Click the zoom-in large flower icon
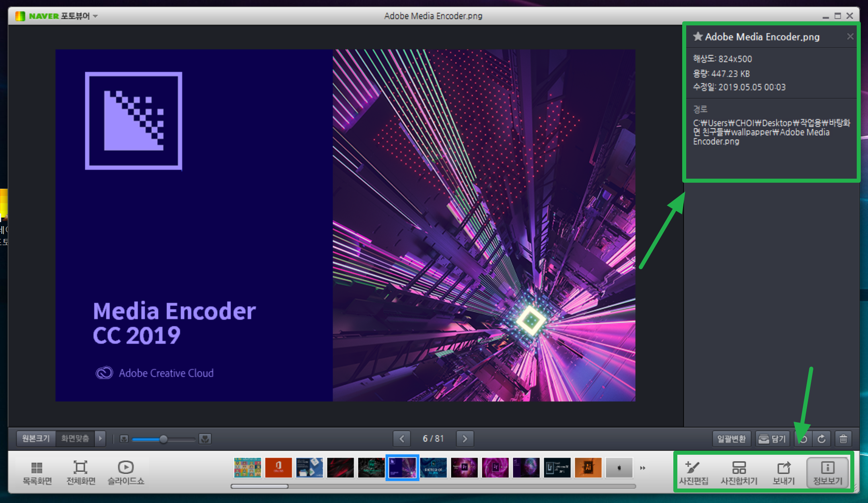Viewport: 868px width, 503px height. click(x=205, y=439)
